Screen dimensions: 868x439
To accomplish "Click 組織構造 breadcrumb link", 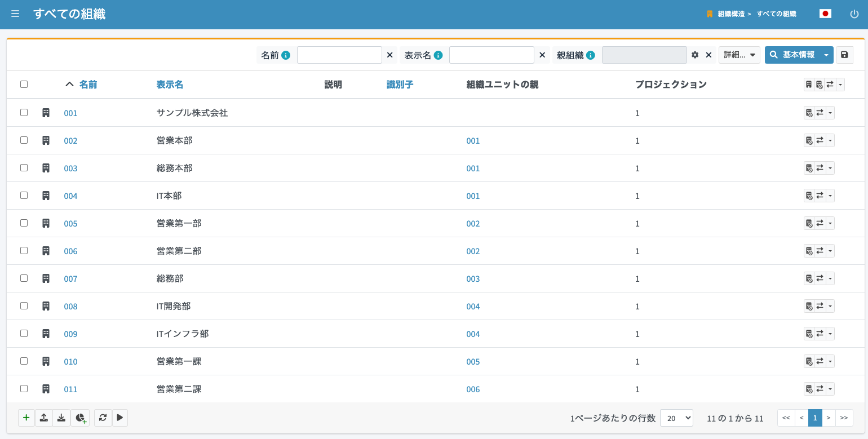I will pos(730,14).
